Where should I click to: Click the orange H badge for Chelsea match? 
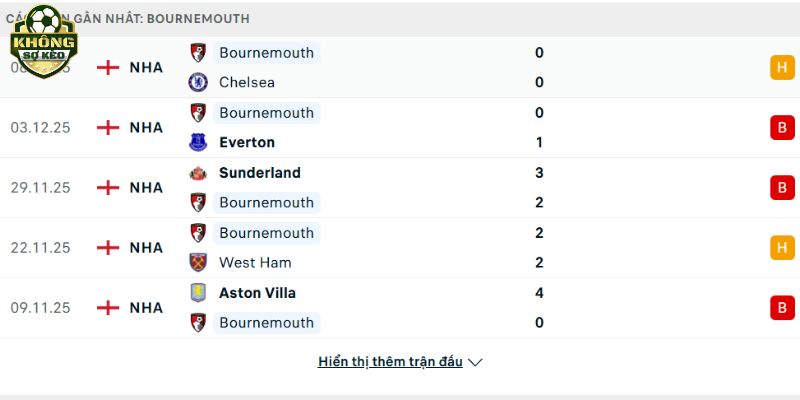tap(782, 68)
